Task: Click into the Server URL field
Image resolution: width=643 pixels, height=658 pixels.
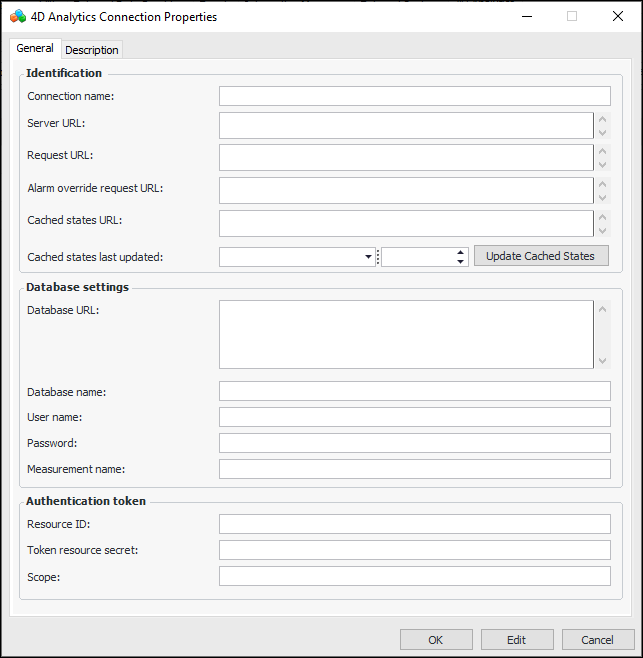Action: point(406,125)
